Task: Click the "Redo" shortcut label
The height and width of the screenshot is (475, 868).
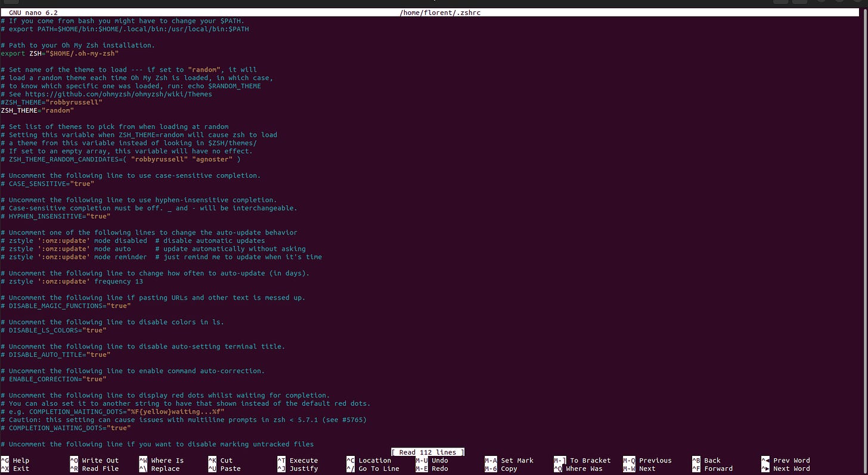Action: click(440, 469)
